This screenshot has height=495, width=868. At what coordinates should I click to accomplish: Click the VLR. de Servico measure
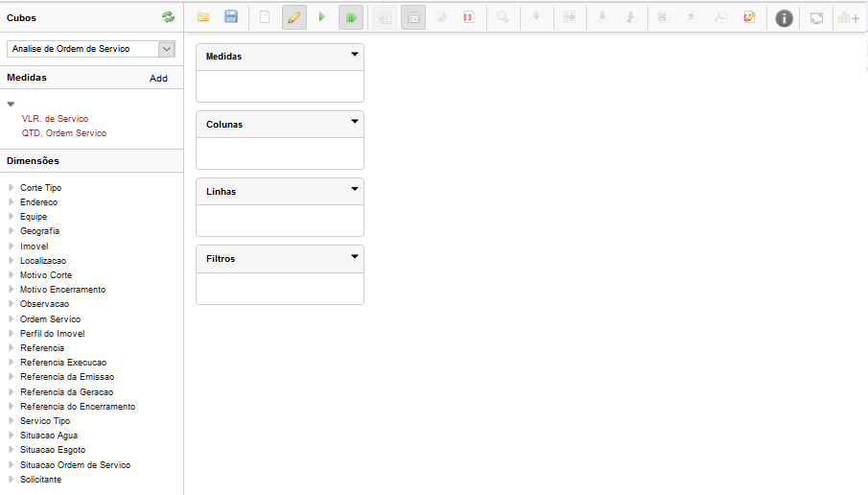click(x=55, y=119)
